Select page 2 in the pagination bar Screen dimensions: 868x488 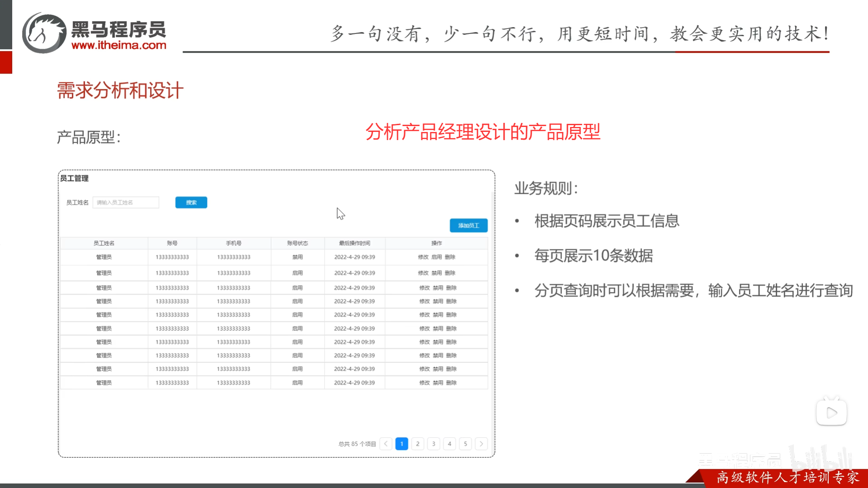417,444
